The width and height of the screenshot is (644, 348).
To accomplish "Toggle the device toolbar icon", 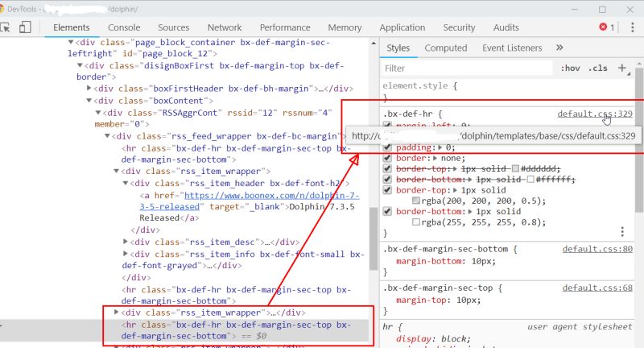I will pos(25,27).
